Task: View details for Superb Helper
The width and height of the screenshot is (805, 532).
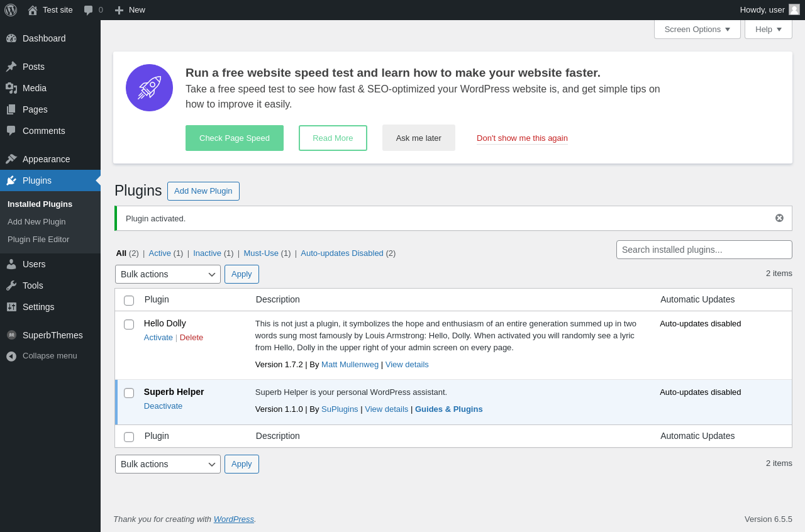Action: pyautogui.click(x=387, y=409)
